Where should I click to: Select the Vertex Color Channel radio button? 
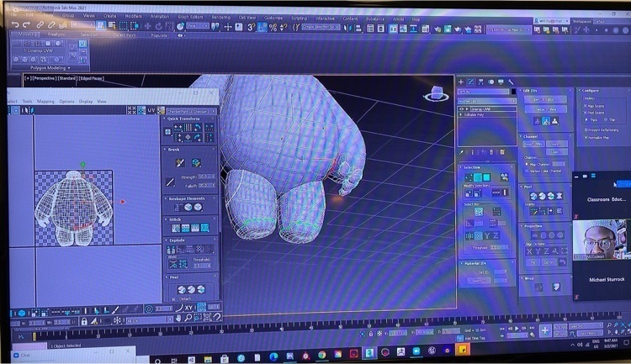click(x=527, y=171)
